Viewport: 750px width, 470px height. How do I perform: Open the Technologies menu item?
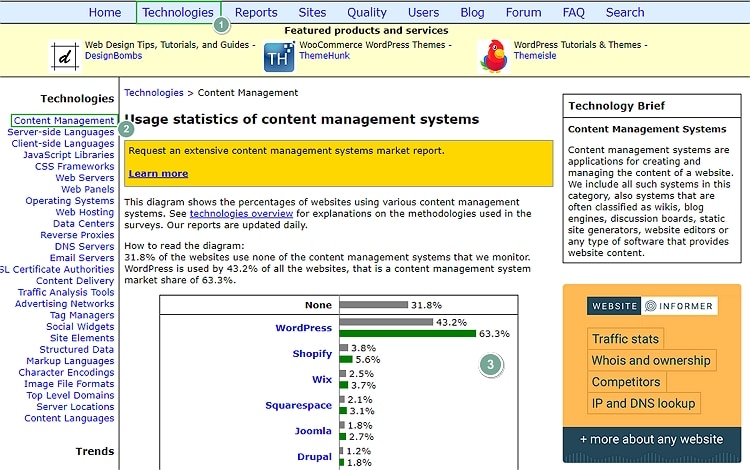(178, 12)
